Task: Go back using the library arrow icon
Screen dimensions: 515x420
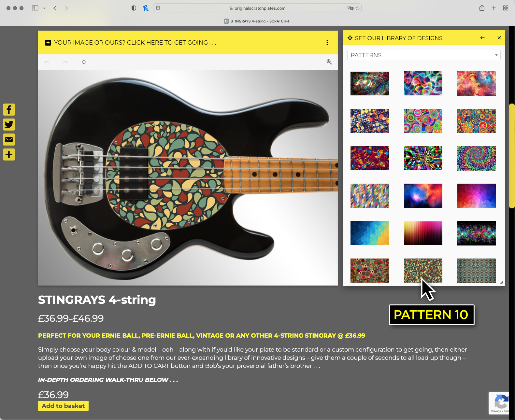Action: [482, 38]
